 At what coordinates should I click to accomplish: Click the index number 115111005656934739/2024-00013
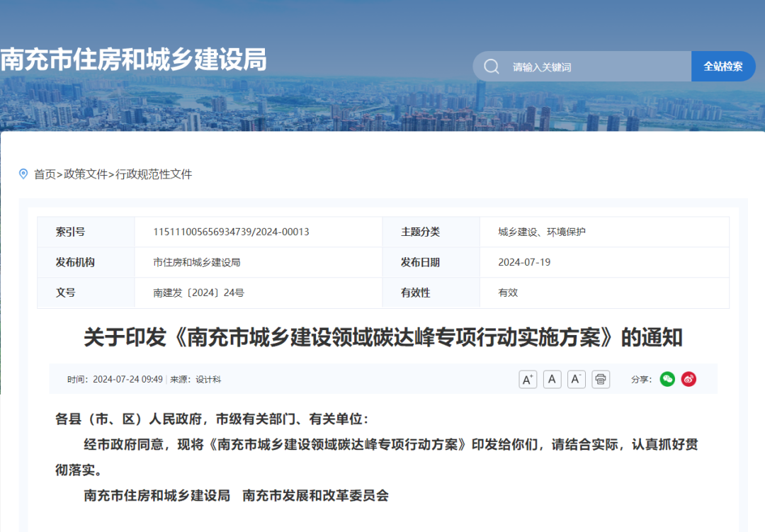231,232
